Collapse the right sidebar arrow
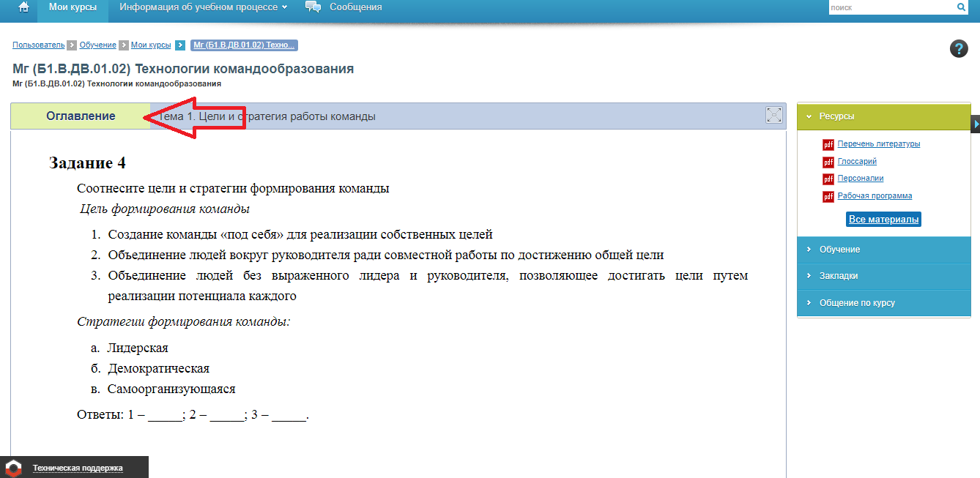Image resolution: width=980 pixels, height=478 pixels. tap(976, 124)
